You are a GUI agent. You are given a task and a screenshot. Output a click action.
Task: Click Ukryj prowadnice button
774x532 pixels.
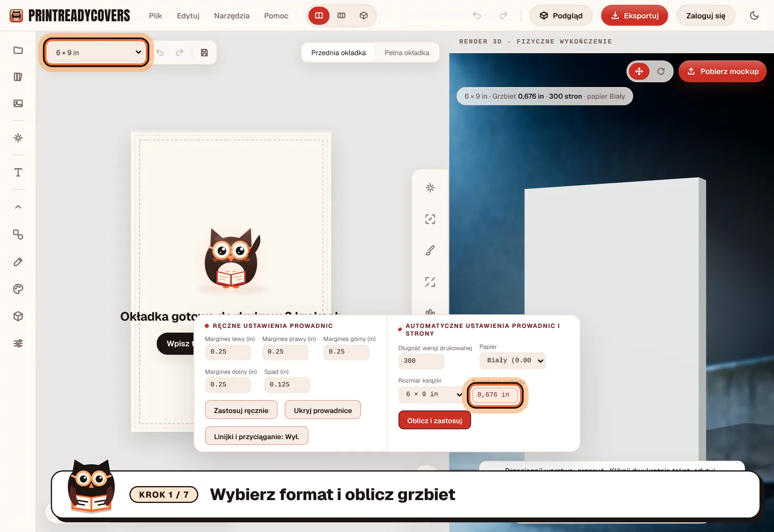(x=323, y=410)
